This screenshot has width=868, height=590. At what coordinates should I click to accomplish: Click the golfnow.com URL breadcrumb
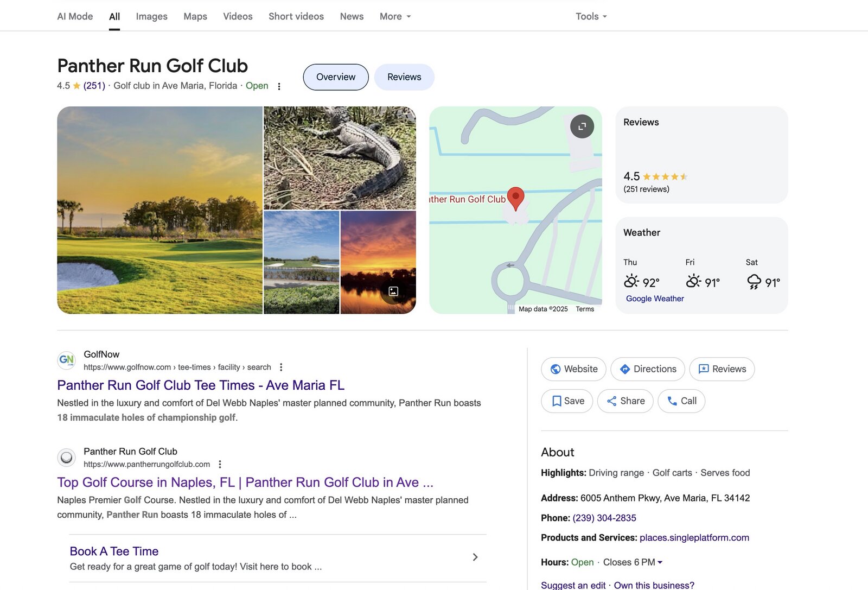177,367
